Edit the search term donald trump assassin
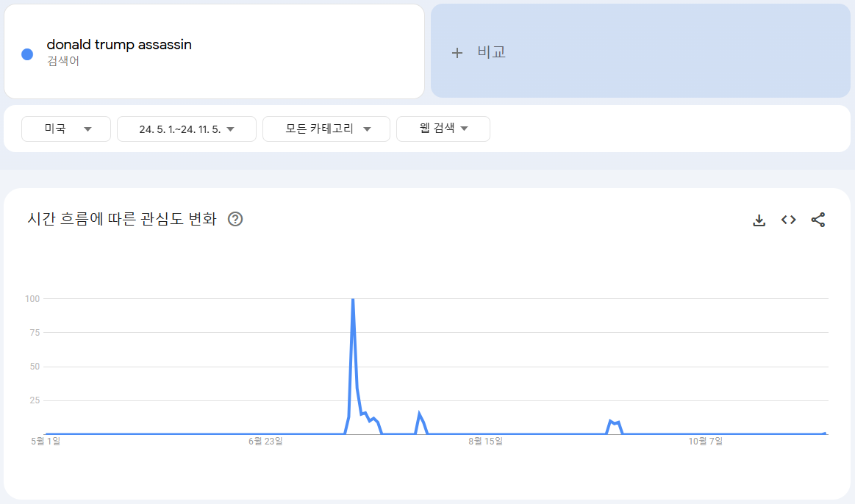Viewport: 855px width, 504px height. [119, 45]
